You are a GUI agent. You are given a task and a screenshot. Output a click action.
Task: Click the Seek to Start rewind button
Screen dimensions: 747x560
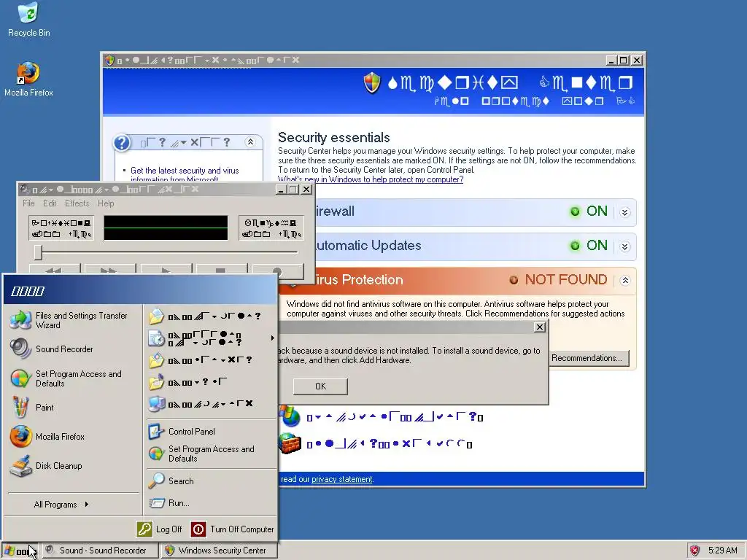pyautogui.click(x=54, y=271)
